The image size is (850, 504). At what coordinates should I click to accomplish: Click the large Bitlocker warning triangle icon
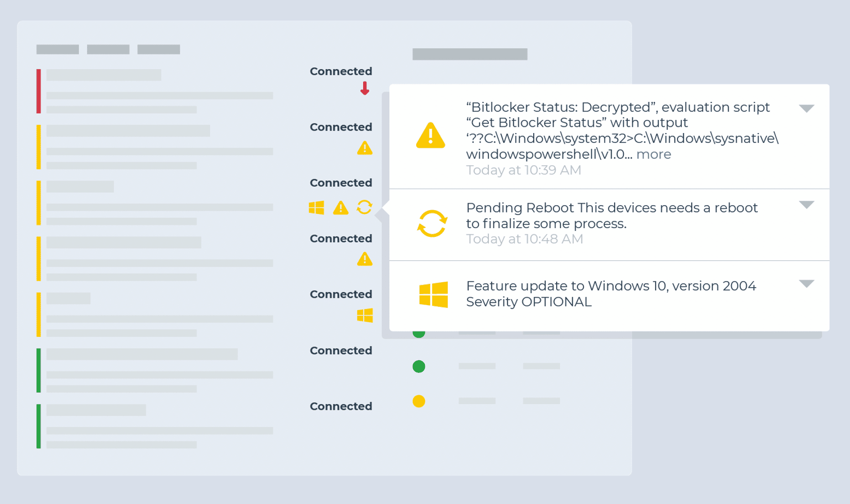click(430, 136)
